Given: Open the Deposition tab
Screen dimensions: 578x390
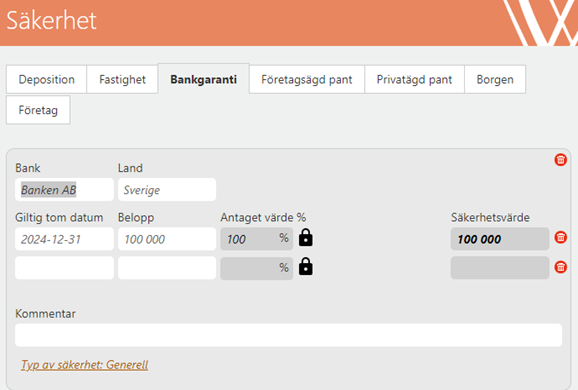Looking at the screenshot, I should [x=46, y=79].
